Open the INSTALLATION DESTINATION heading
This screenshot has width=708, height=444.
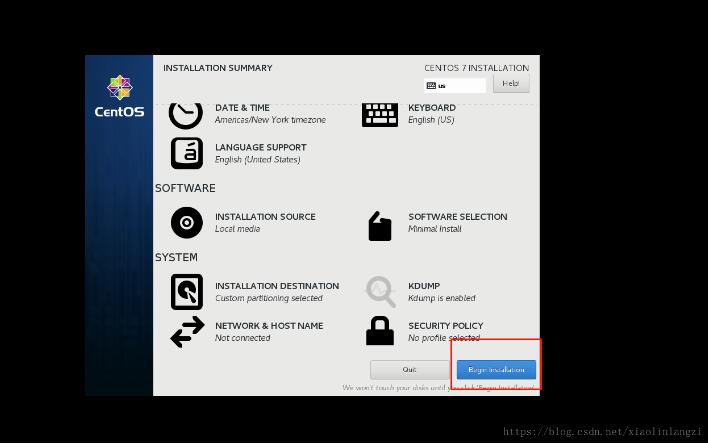tap(277, 286)
